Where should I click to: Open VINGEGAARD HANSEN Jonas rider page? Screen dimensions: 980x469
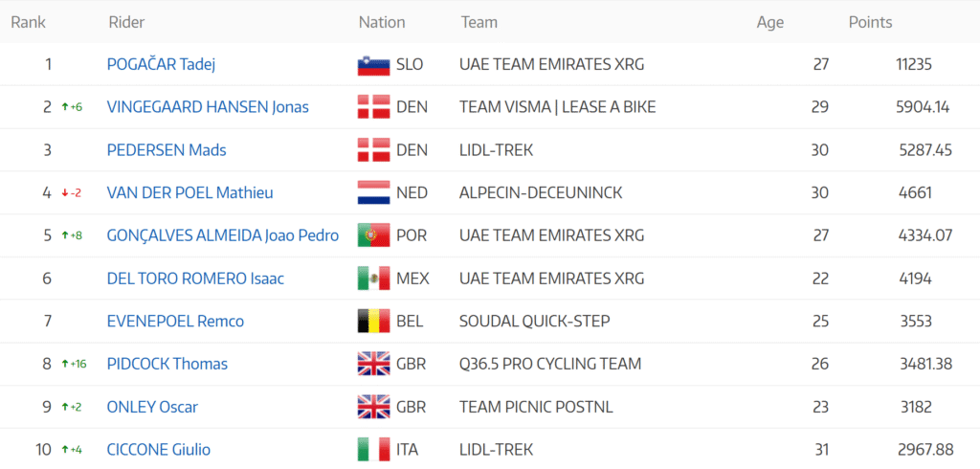[x=208, y=107]
